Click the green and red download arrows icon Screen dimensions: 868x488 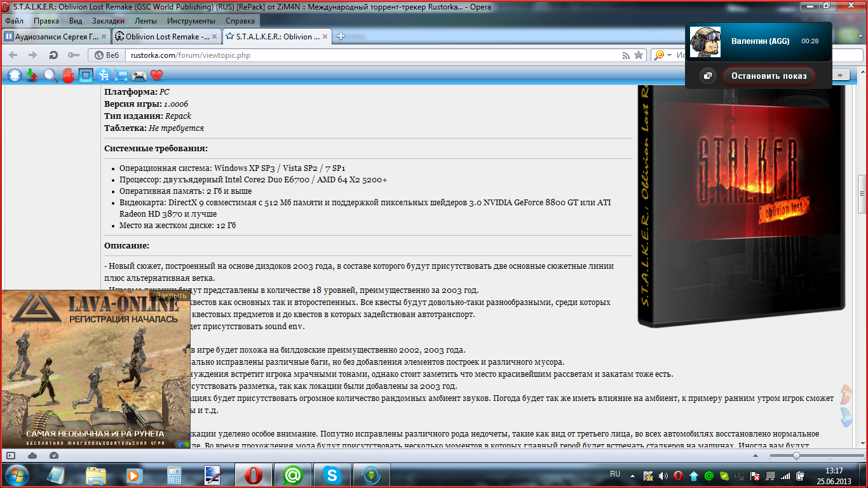click(x=32, y=76)
